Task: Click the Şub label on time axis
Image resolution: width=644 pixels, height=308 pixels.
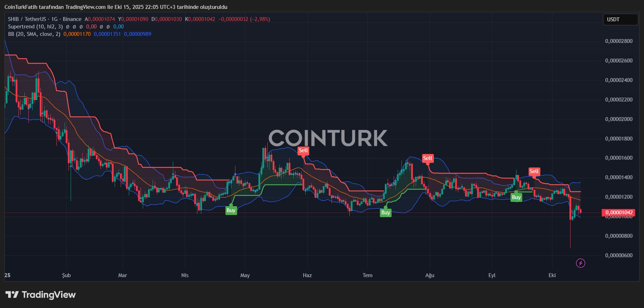Action: coord(66,275)
